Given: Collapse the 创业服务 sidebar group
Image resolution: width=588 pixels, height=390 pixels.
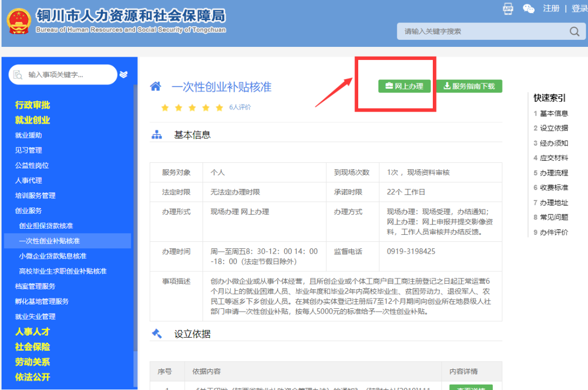Looking at the screenshot, I should (28, 211).
